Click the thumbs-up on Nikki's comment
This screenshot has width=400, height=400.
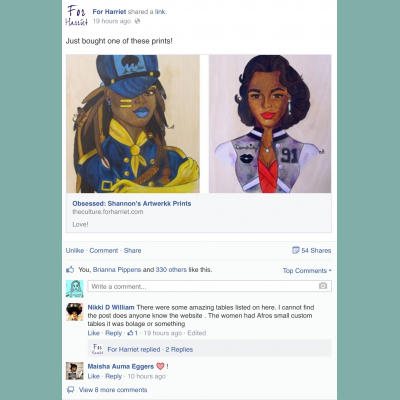(x=130, y=333)
